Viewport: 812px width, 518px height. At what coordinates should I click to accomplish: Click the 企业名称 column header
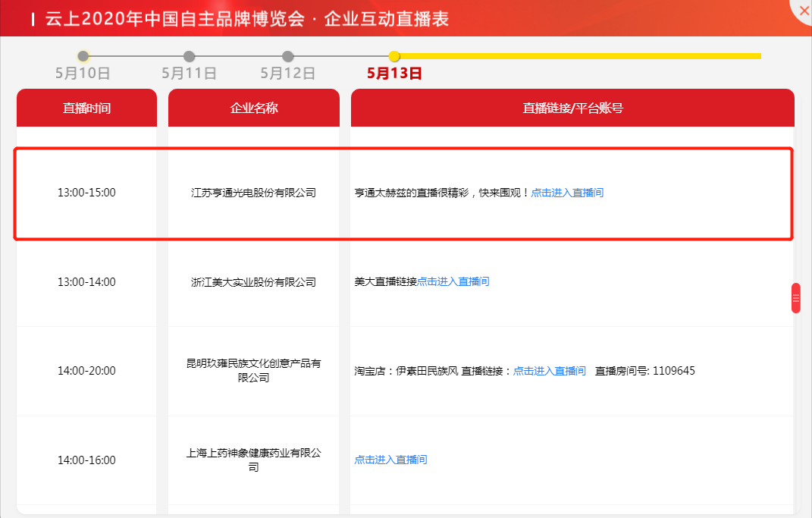pyautogui.click(x=254, y=108)
